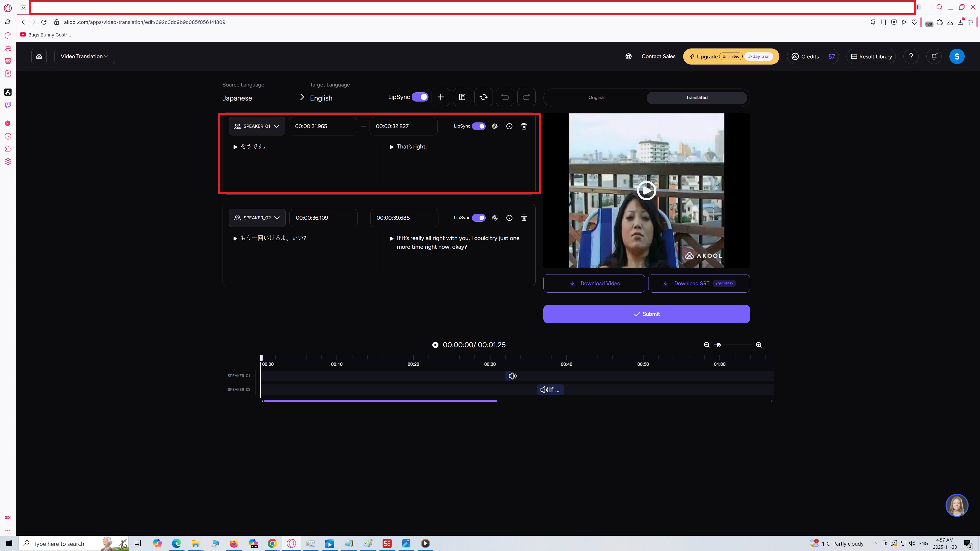The width and height of the screenshot is (980, 551).
Task: Click the retranslate refresh icon
Action: (483, 97)
